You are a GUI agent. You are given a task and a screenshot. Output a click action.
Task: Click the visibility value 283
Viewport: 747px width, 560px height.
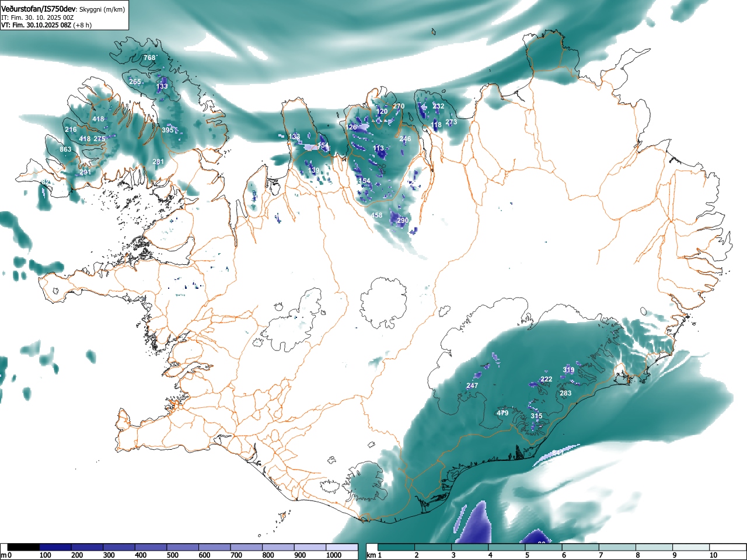pos(566,393)
